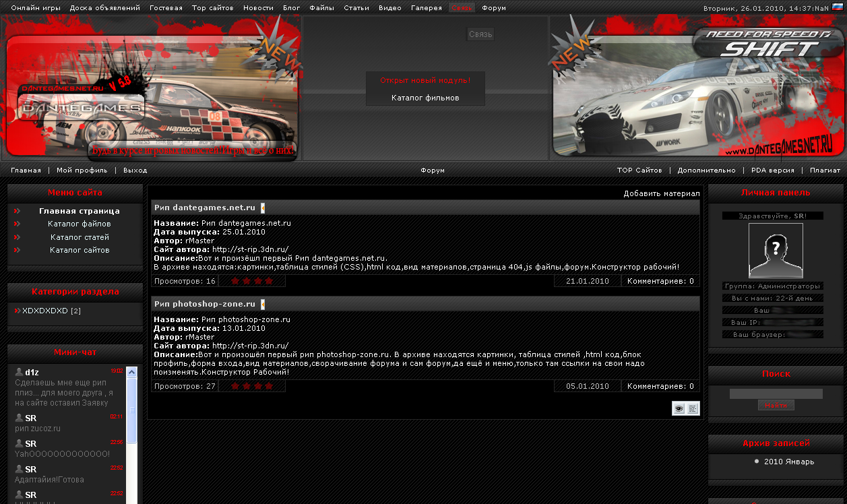The width and height of the screenshot is (847, 504).
Task: Open Каталог статей from site menu
Action: pyautogui.click(x=80, y=237)
